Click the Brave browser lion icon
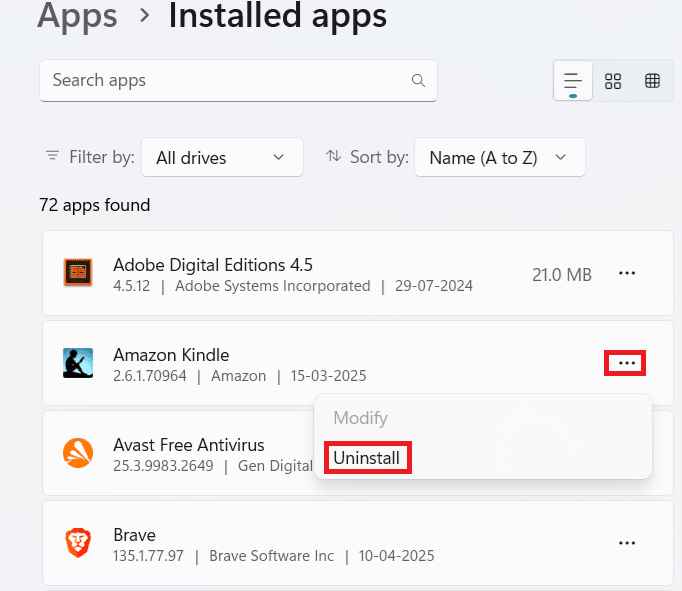Image resolution: width=682 pixels, height=591 pixels. 78,543
